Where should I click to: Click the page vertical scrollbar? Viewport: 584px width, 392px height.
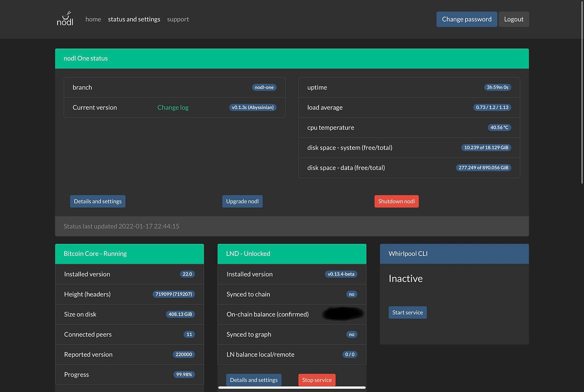(x=582, y=92)
